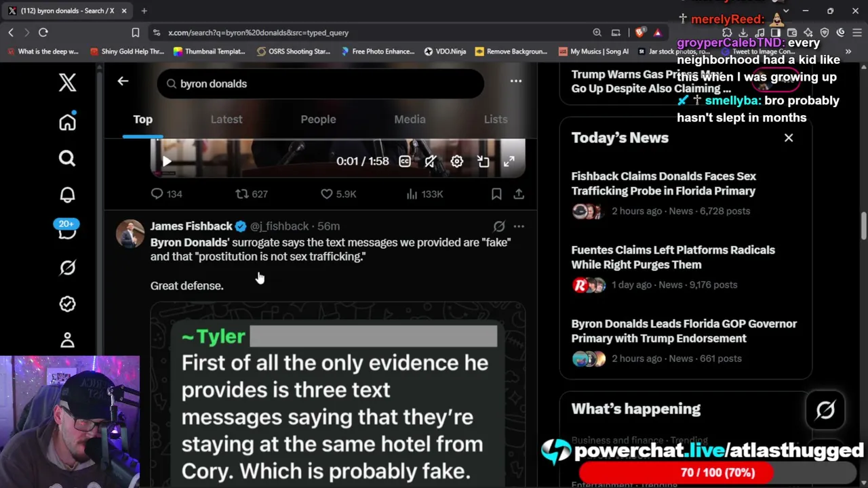This screenshot has height=488, width=868.
Task: Open James Fishback's profile avatar
Action: pos(130,234)
